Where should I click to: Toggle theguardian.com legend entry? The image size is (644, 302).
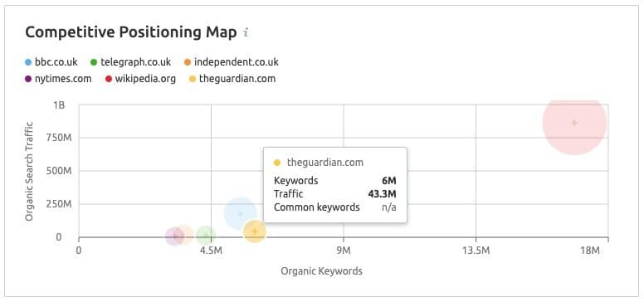[x=232, y=79]
